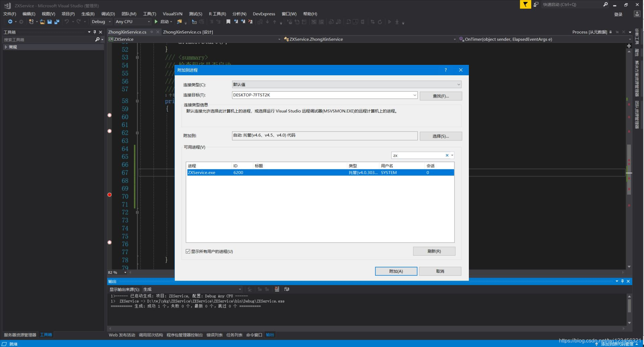Click the clear all bookmarks icon
Image resolution: width=644 pixels, height=347 pixels.
coord(251,22)
